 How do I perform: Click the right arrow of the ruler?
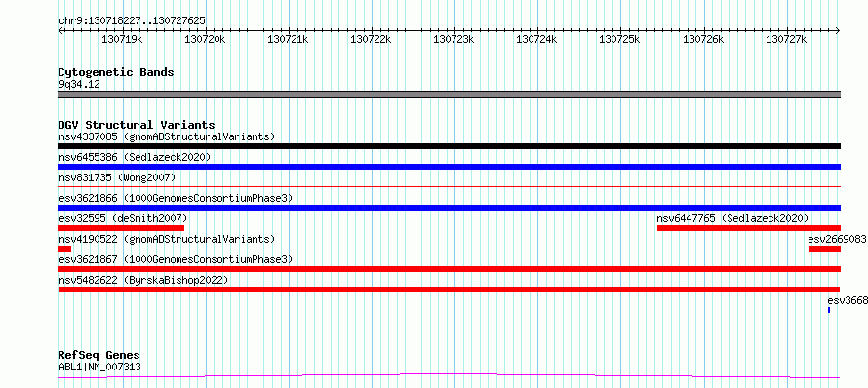click(x=838, y=31)
